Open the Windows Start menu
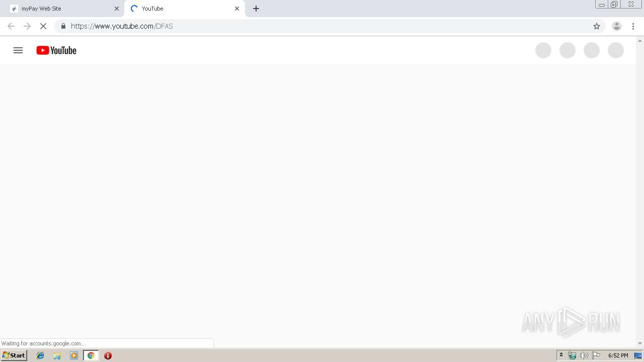Image resolution: width=644 pixels, height=362 pixels. point(14,355)
